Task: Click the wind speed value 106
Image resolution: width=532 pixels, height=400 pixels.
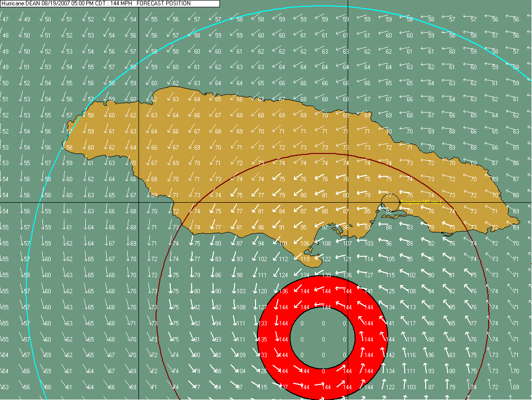Action: tap(305, 243)
